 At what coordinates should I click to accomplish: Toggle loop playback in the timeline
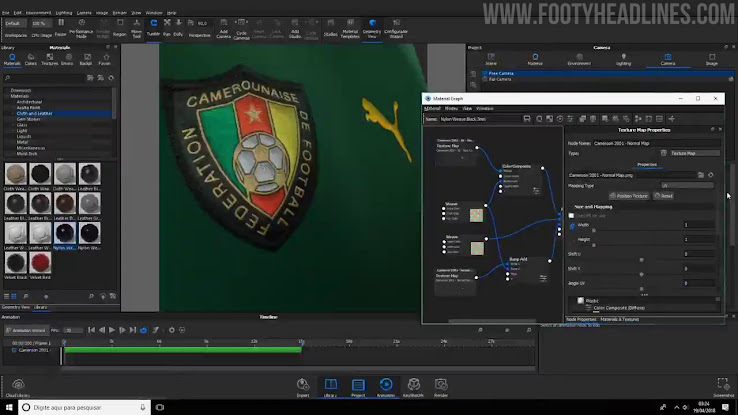pos(144,330)
